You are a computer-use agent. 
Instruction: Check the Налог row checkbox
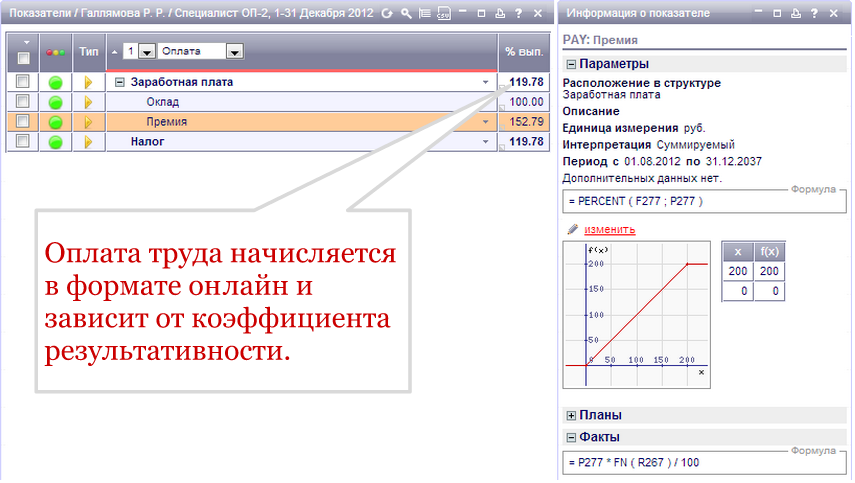tap(22, 141)
